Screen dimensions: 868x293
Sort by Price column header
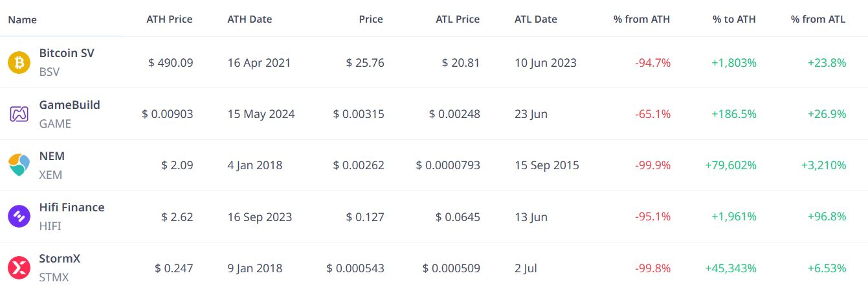click(371, 19)
